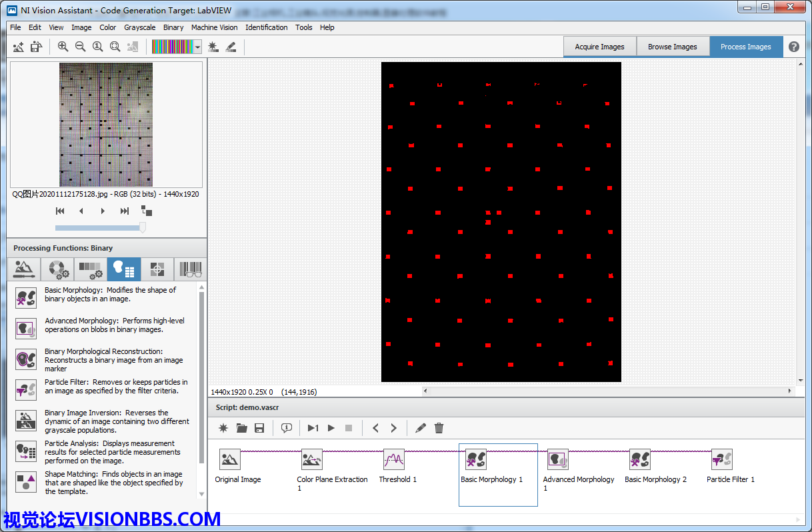This screenshot has width=812, height=532.
Task: Delete the selected script step with trash icon
Action: click(x=439, y=428)
